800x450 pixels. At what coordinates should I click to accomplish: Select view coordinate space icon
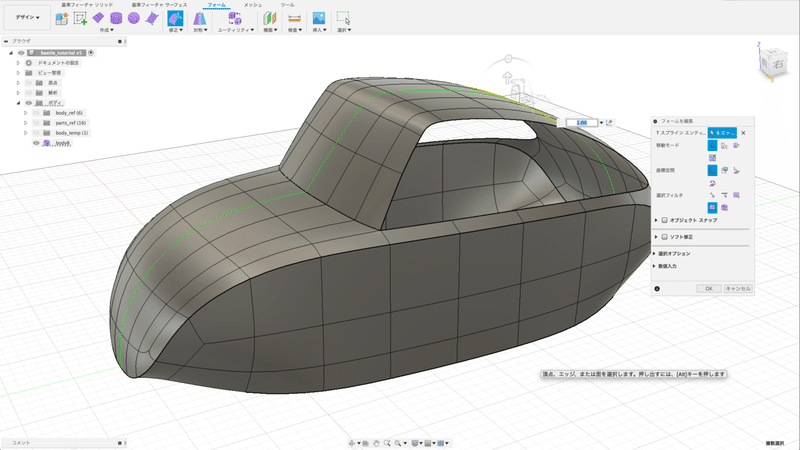[724, 170]
